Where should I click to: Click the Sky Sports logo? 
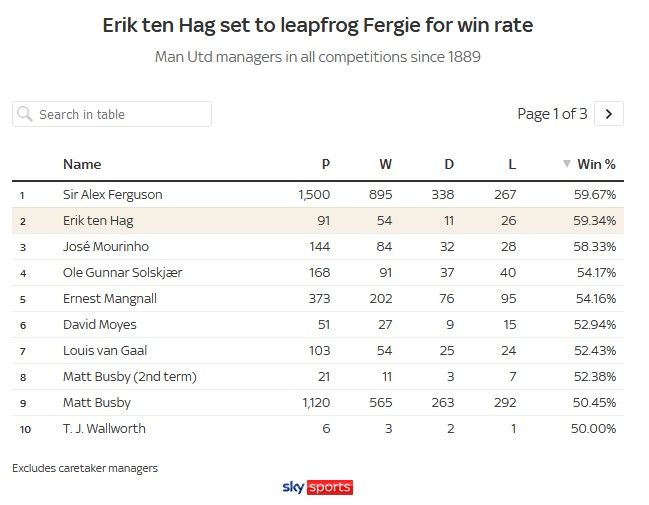(318, 487)
